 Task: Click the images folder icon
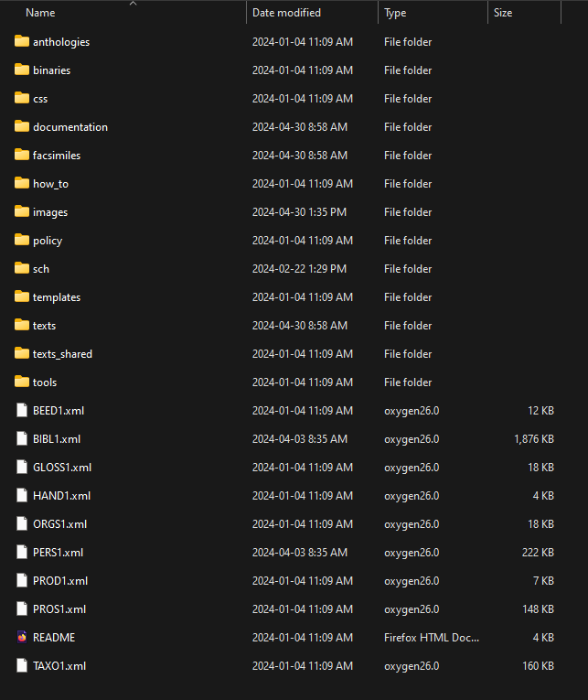point(21,211)
